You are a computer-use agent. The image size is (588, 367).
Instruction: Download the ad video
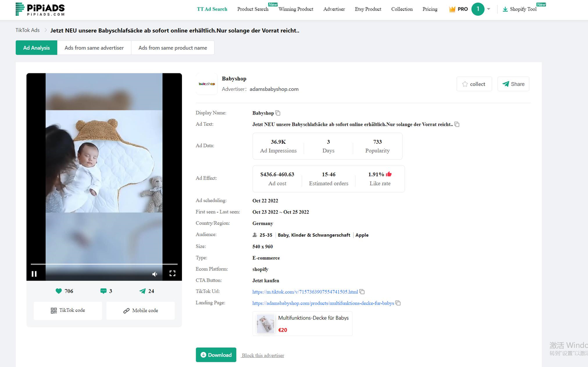(x=216, y=355)
